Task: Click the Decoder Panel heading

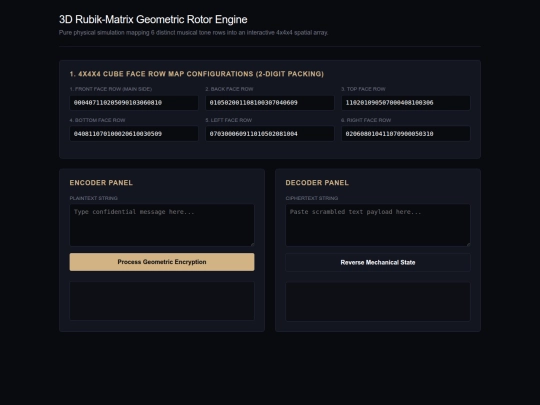Action: 317,183
